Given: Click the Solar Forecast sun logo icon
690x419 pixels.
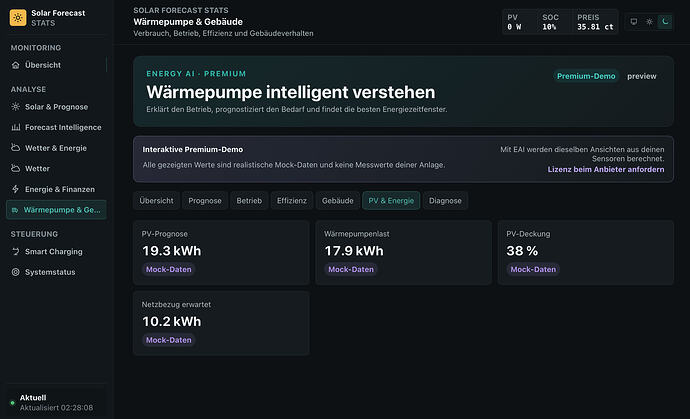Looking at the screenshot, I should pos(18,18).
